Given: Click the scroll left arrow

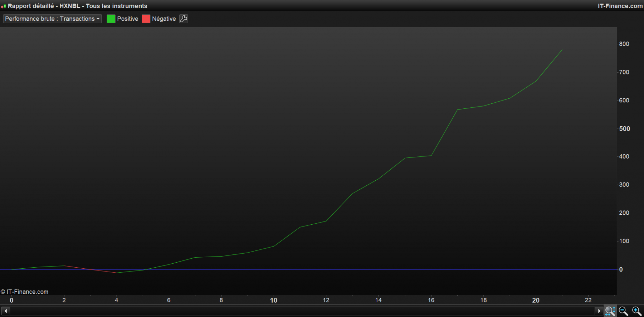Looking at the screenshot, I should [6, 311].
